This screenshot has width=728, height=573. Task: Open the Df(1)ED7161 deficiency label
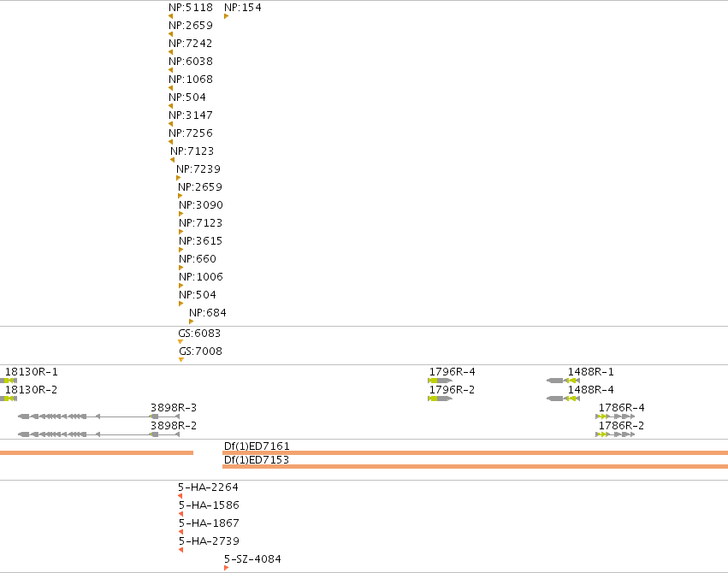tap(257, 446)
